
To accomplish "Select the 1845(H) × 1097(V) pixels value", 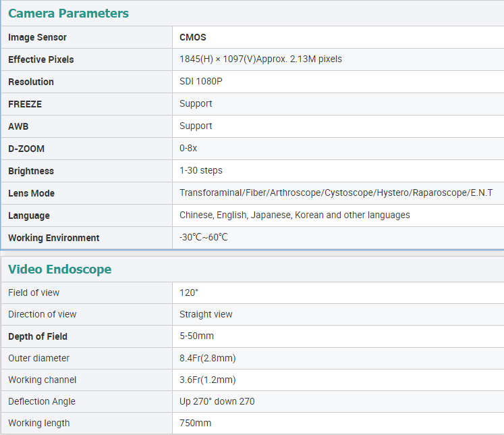I will tap(260, 59).
